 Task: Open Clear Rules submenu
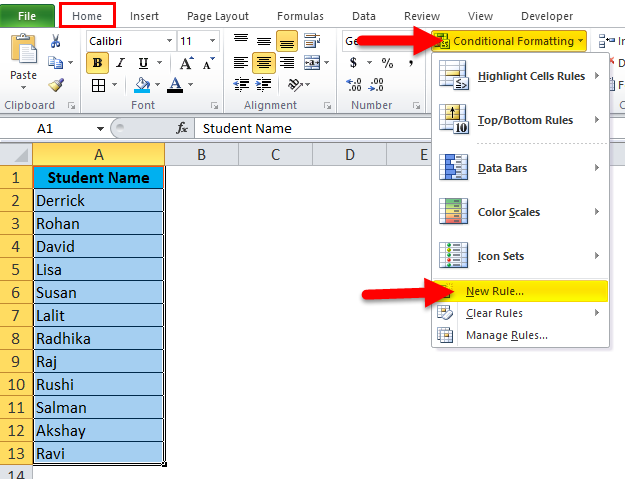click(x=520, y=313)
